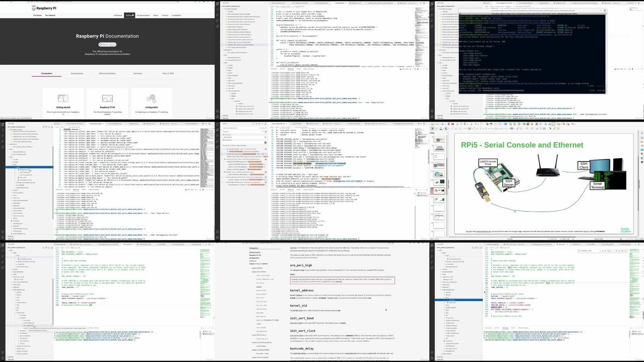The image size is (644, 362).
Task: Select the 'Serial Terminal' text box on slide
Action: tap(597, 186)
